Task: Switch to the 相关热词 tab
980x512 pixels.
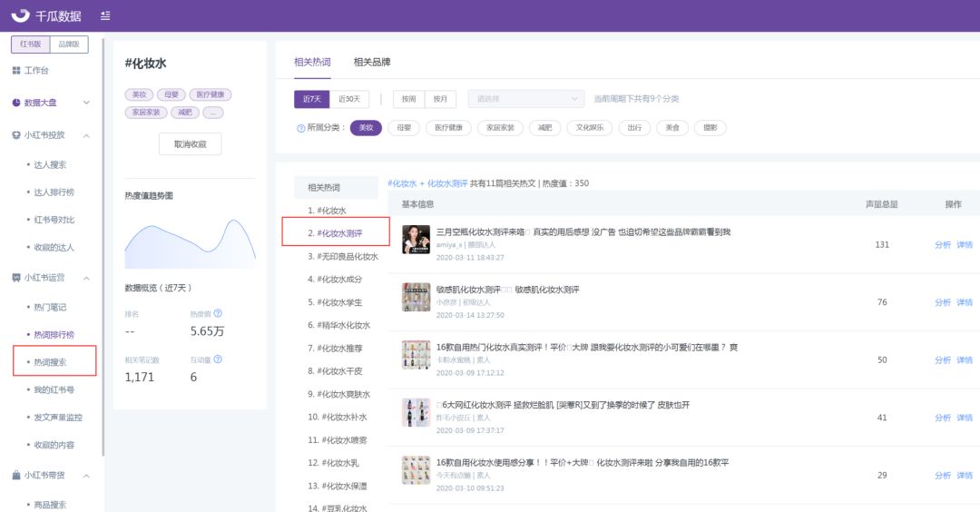Action: point(312,62)
